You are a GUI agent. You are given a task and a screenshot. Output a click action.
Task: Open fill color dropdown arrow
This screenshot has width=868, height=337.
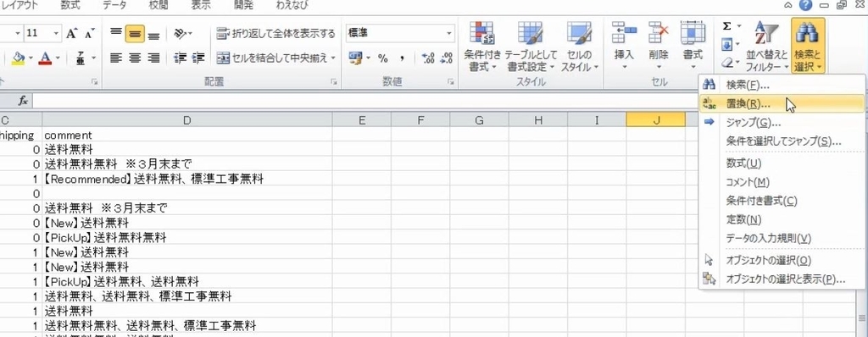coord(31,58)
